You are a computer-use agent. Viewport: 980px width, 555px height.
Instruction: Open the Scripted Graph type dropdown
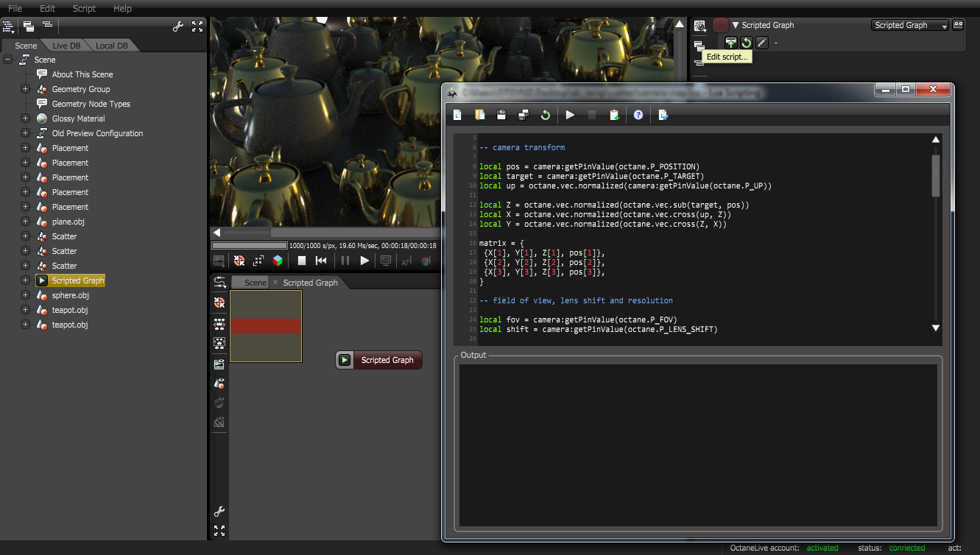910,25
